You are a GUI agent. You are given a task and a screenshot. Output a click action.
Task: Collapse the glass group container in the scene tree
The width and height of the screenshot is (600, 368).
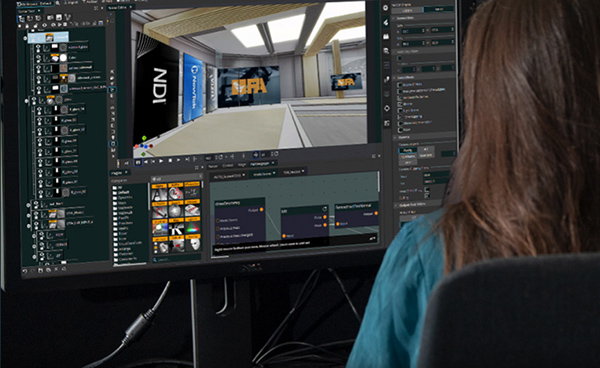pos(26,101)
